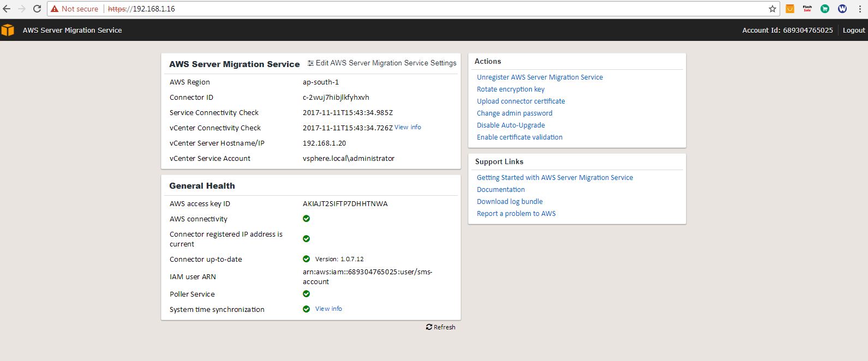
Task: Click Change admin password
Action: [x=514, y=113]
